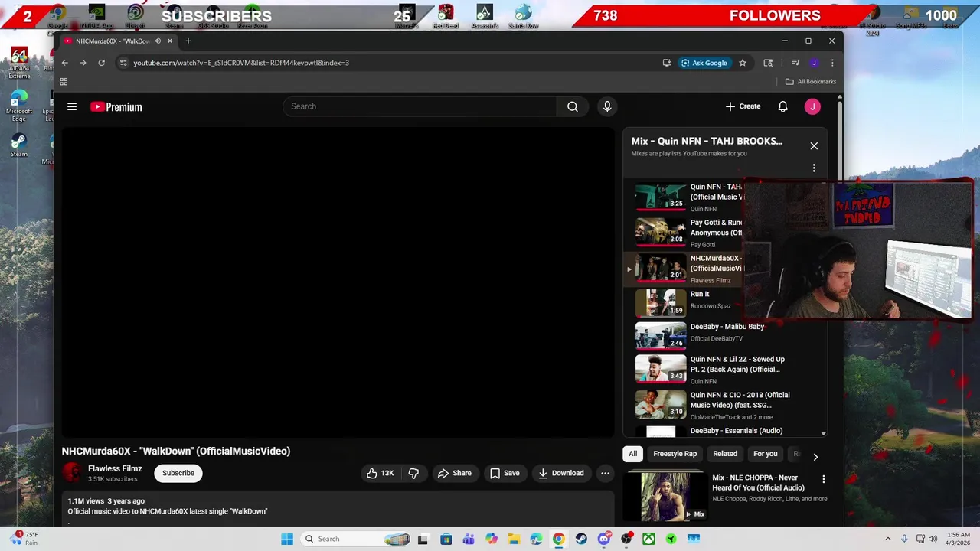Screen dimensions: 980x551
Task: Open the YouTube account avatar menu
Action: click(812, 106)
